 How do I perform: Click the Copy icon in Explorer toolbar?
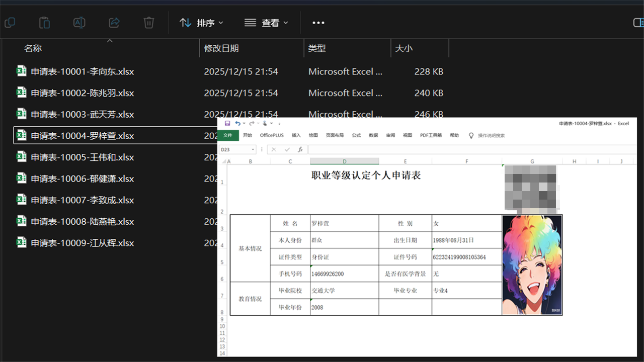click(x=10, y=23)
